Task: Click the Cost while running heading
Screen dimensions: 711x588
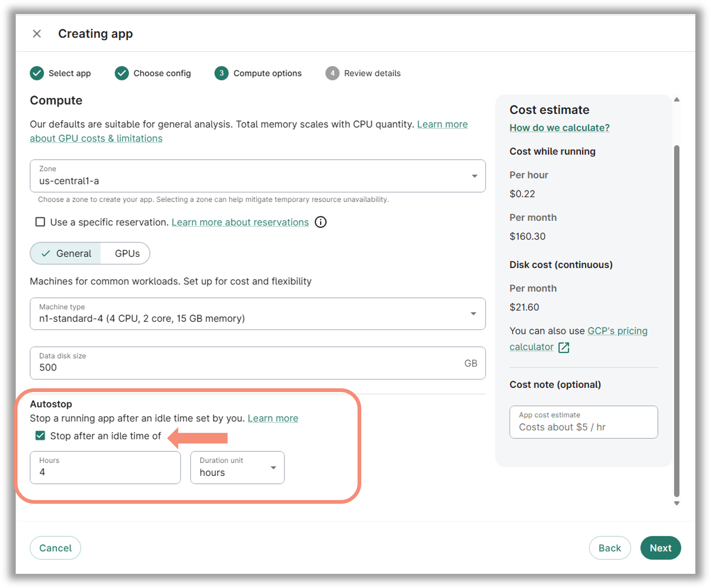Action: click(x=552, y=151)
